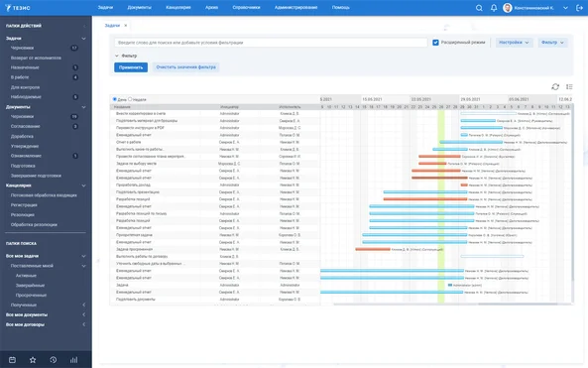The image size is (588, 368).
Task: Click the Применить button
Action: pos(131,67)
